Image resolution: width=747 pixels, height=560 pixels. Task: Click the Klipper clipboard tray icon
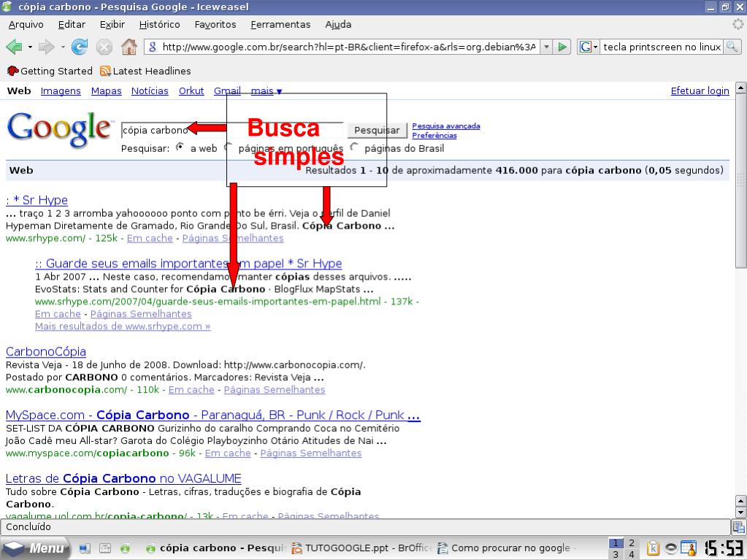coord(653,548)
